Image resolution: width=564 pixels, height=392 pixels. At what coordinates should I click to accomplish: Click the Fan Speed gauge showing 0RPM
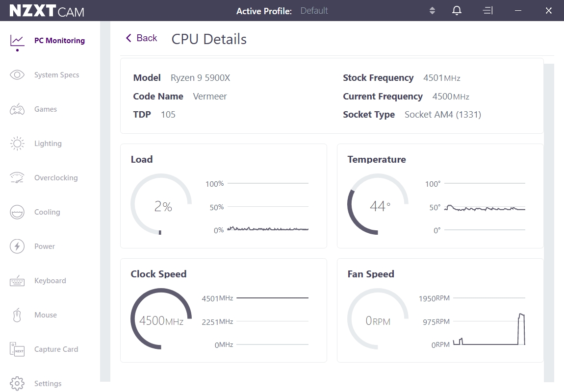tap(378, 318)
